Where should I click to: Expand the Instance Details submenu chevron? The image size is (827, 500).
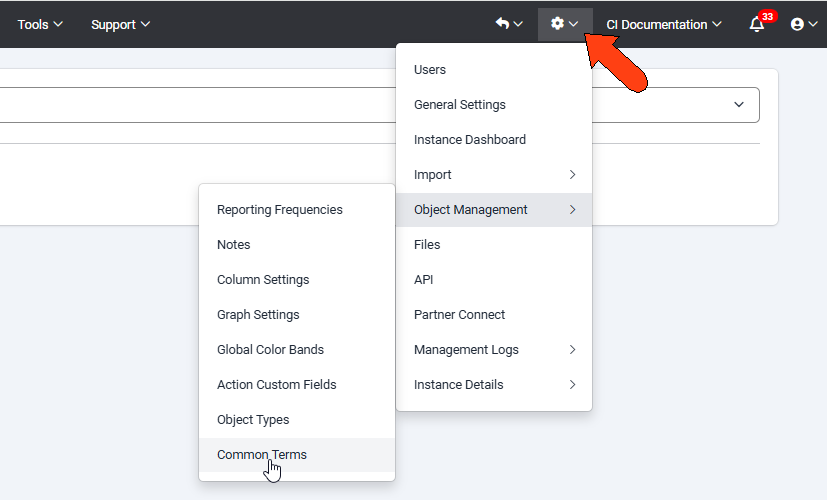click(572, 384)
